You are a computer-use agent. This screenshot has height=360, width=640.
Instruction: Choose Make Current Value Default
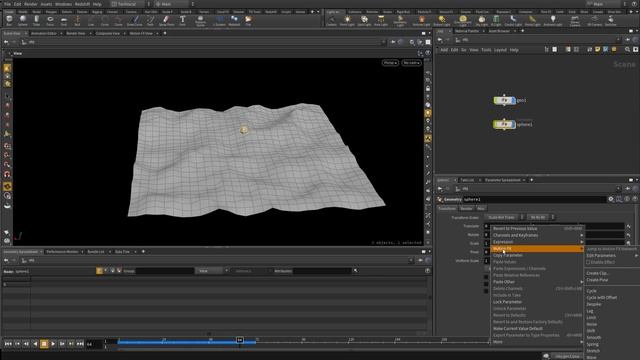[518, 328]
